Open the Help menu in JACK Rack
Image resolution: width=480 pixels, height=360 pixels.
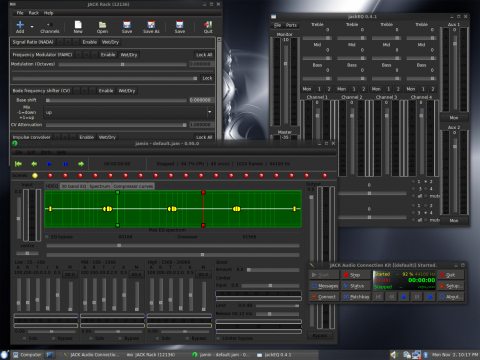(x=49, y=13)
